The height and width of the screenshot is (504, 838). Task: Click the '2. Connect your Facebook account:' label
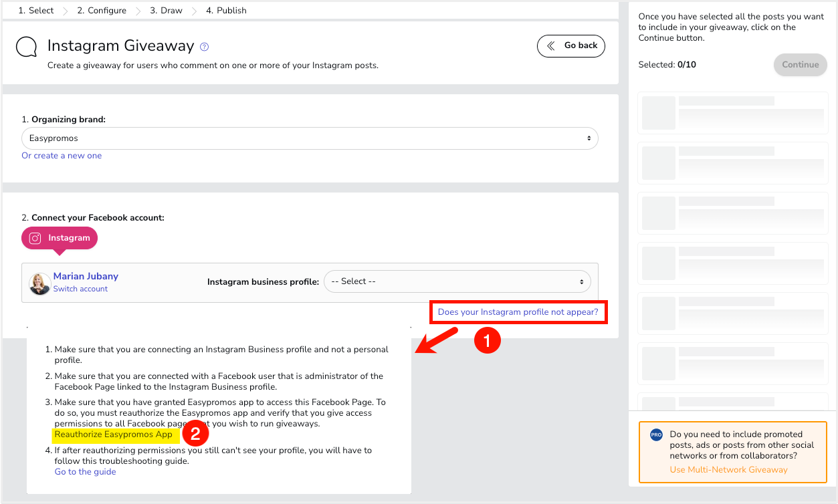[93, 218]
